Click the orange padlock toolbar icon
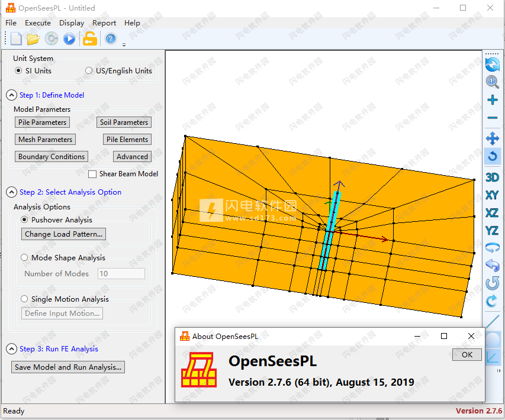This screenshot has height=420, width=505. pos(90,39)
